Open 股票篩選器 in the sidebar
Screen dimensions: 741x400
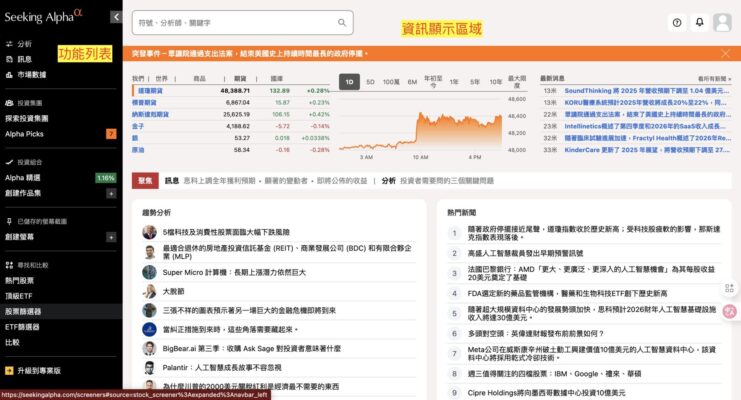[23, 312]
